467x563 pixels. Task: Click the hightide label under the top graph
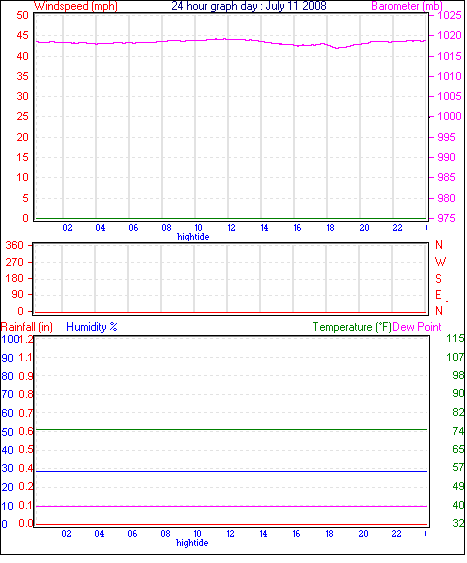tap(193, 237)
